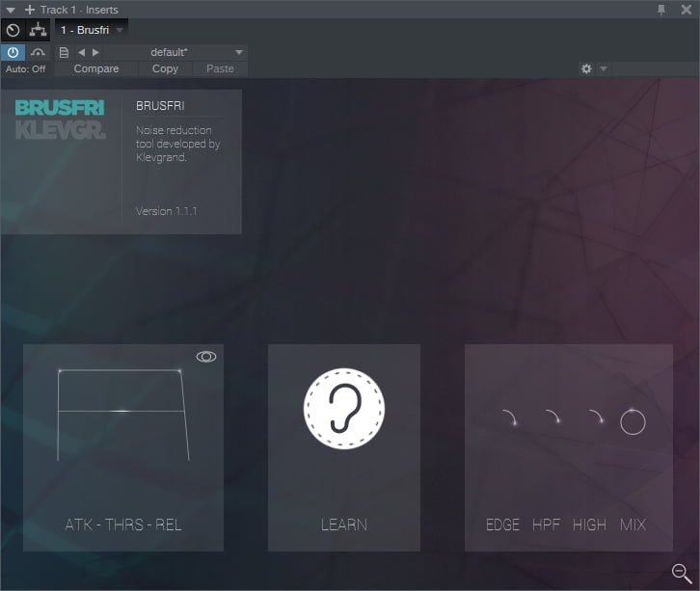The image size is (700, 591).
Task: Click the Brusfri Klevgr logo
Action: click(61, 120)
